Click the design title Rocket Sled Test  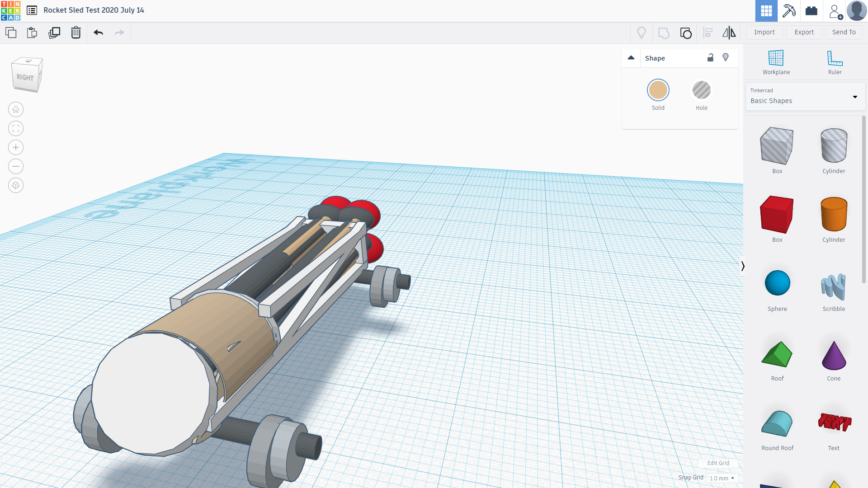tap(94, 10)
